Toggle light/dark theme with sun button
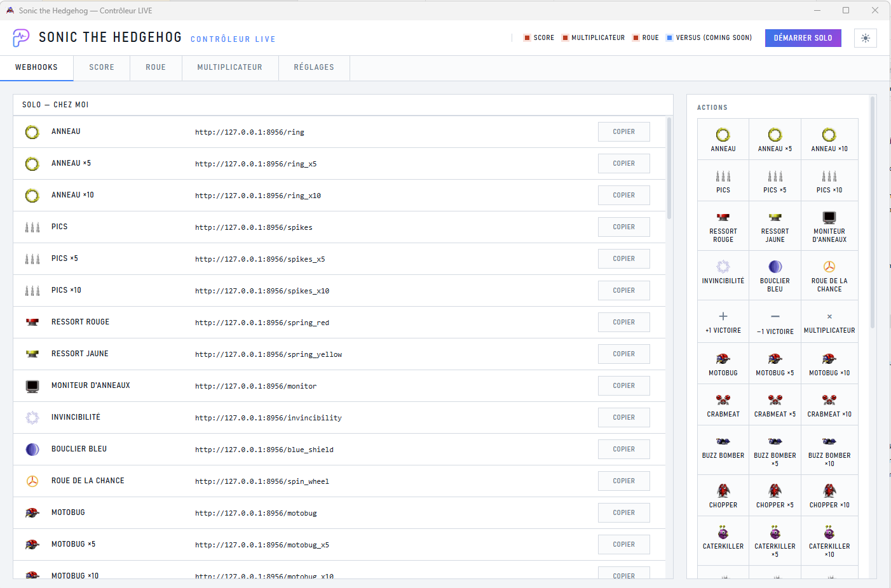 tap(866, 38)
